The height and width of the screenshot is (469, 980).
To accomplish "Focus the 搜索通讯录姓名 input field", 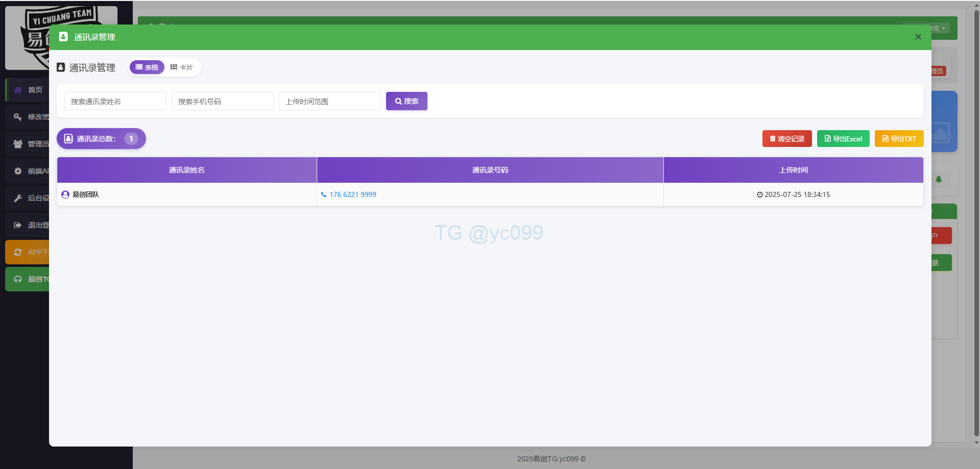I will click(x=115, y=102).
